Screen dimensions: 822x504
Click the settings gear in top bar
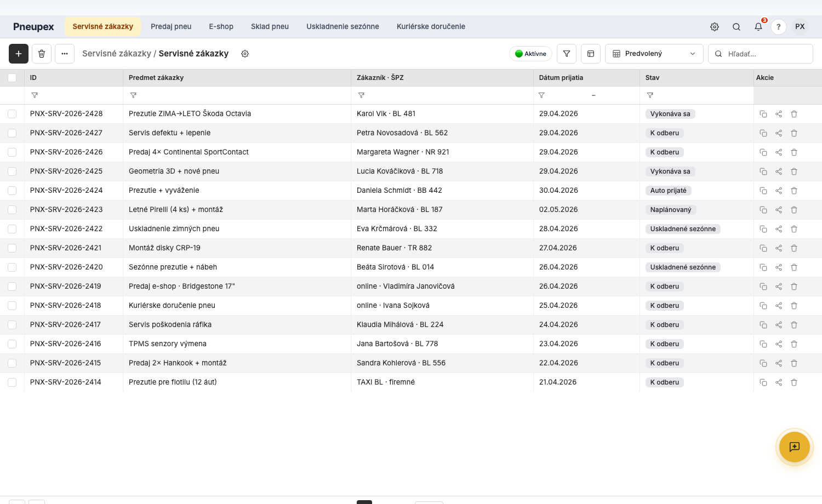(715, 26)
